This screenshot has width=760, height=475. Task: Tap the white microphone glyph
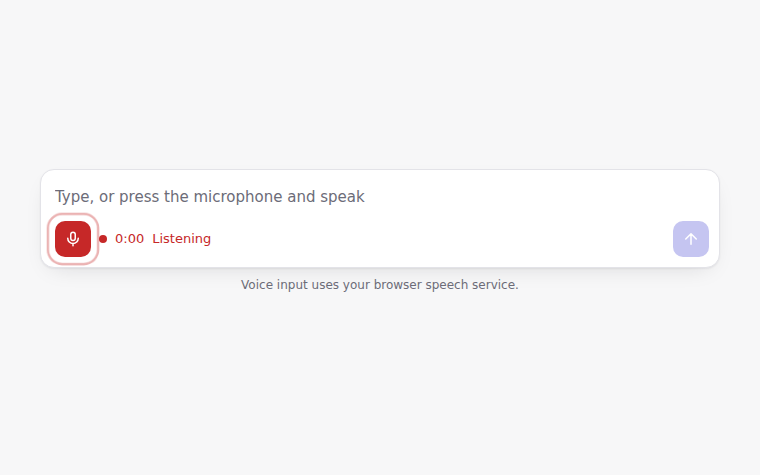[73, 238]
